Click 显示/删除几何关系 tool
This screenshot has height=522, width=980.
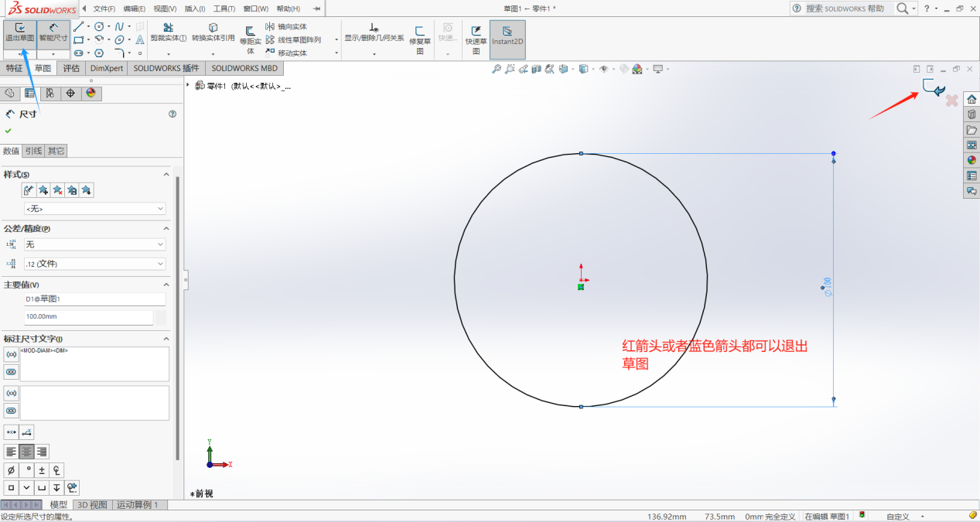(x=374, y=32)
